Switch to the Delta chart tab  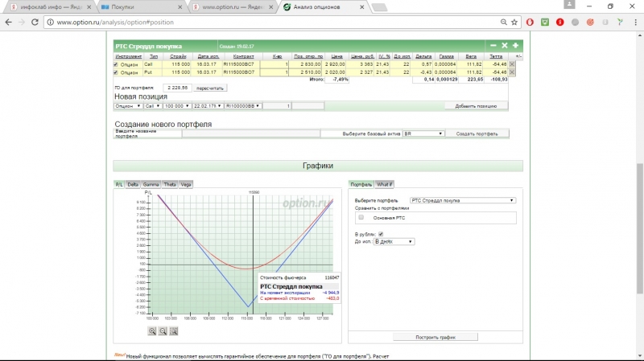coord(133,185)
